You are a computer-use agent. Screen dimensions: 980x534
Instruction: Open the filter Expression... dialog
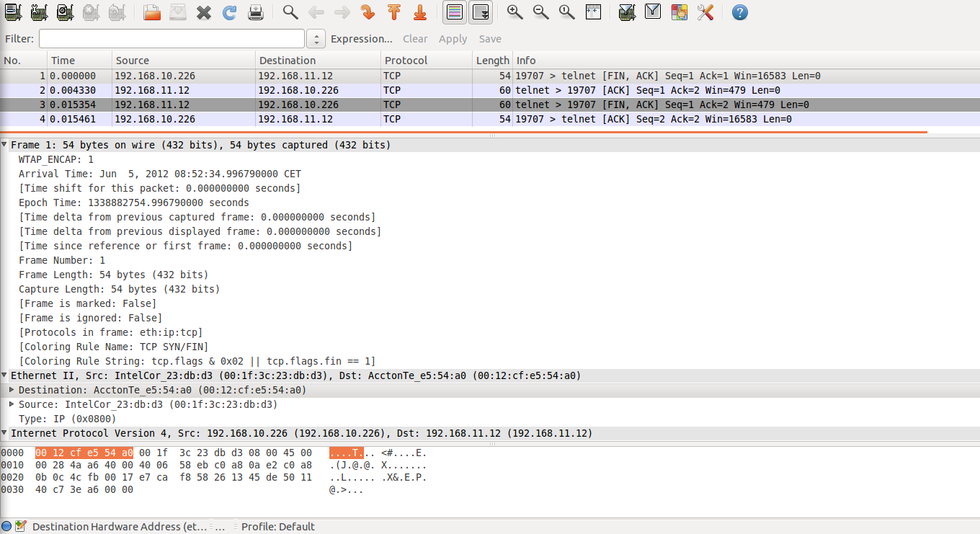tap(362, 39)
